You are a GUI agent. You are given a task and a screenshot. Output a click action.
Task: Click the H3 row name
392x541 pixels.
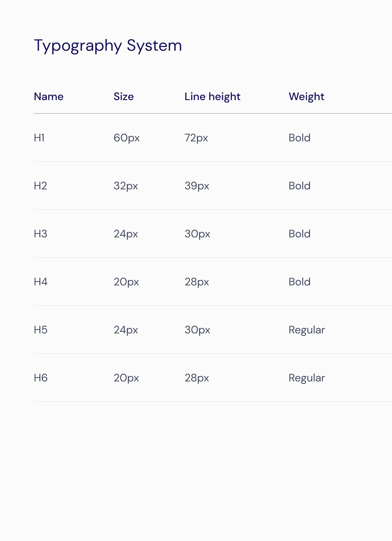(40, 234)
